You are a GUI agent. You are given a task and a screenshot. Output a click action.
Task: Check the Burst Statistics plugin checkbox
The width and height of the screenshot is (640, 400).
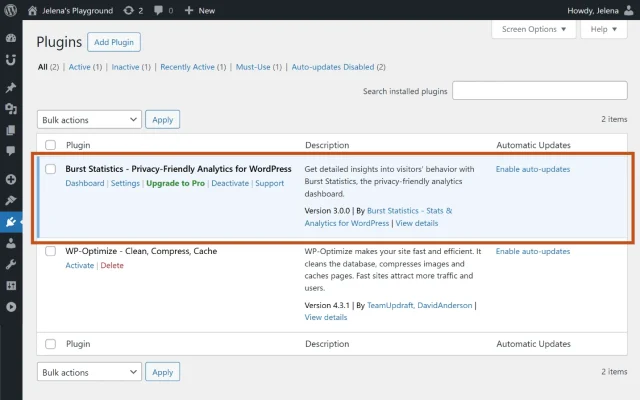[51, 169]
